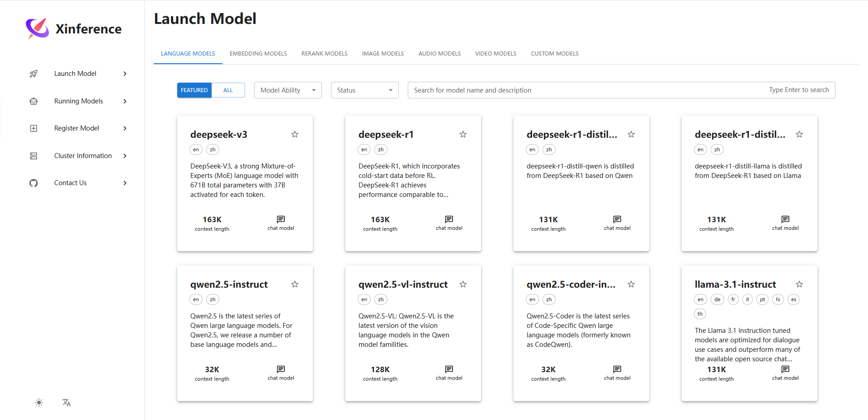868x420 pixels.
Task: Click the 163K context length on deepseek-v3
Action: point(212,219)
